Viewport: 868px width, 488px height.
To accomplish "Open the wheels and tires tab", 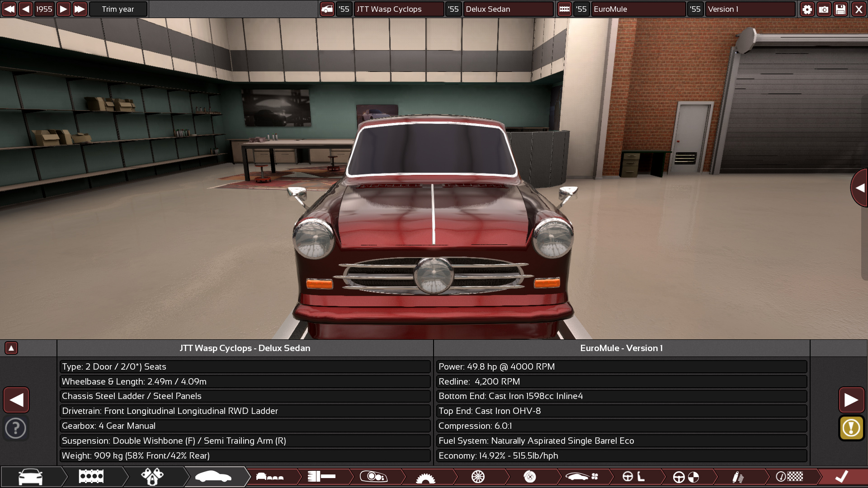I will [x=478, y=477].
